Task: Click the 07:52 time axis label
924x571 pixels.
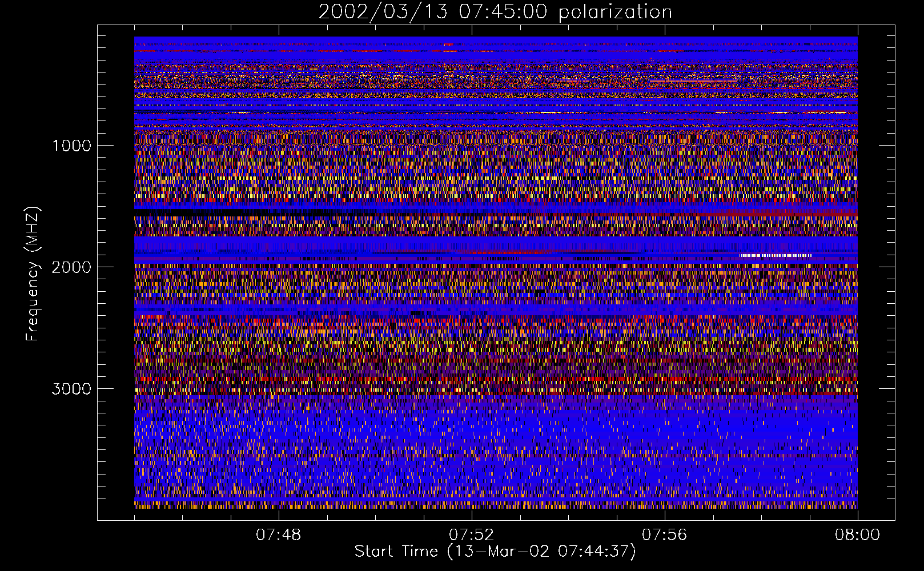Action: (472, 535)
